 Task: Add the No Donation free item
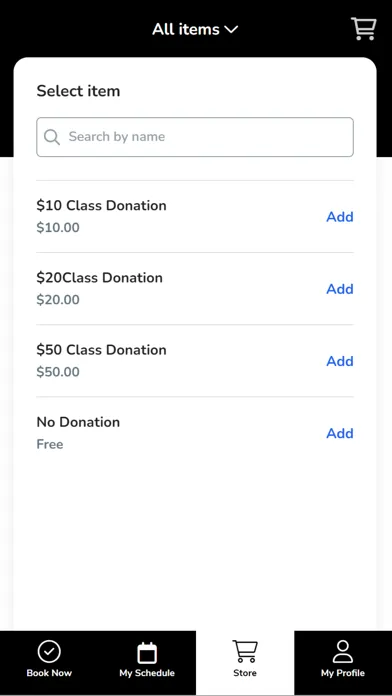340,433
